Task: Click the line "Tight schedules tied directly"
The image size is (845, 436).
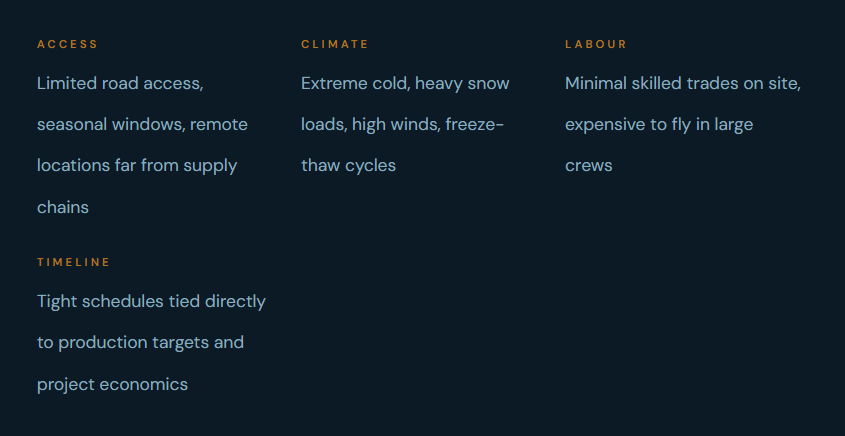Action: coord(151,301)
